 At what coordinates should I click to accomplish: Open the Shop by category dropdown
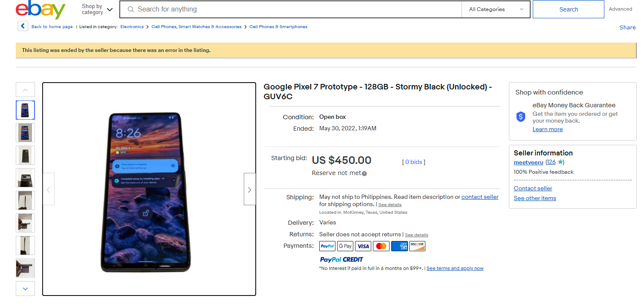[97, 9]
